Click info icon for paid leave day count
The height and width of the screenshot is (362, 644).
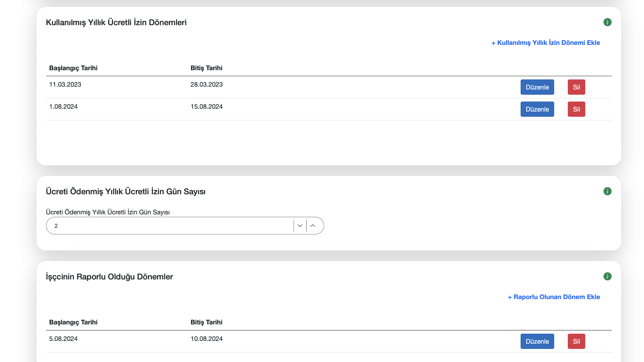[x=607, y=191]
